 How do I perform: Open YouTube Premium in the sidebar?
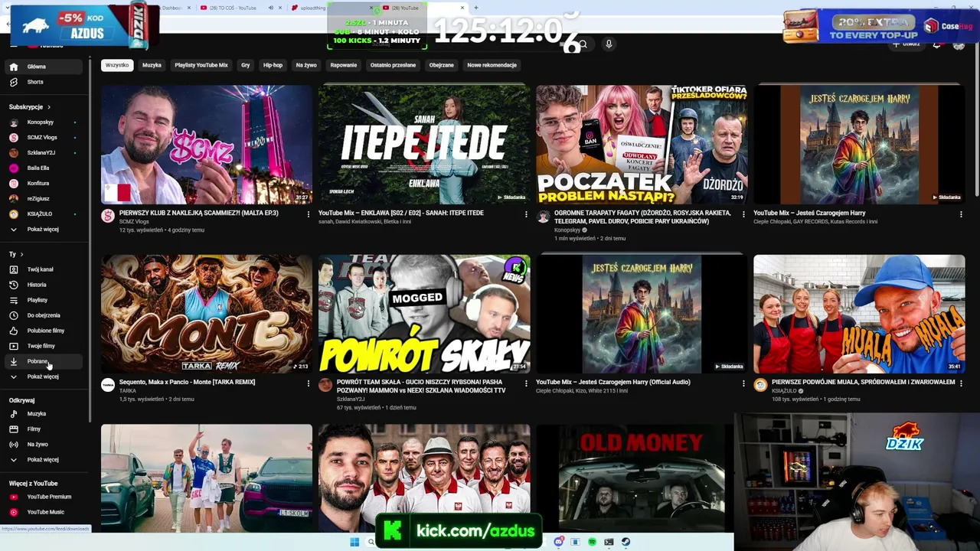click(45, 497)
